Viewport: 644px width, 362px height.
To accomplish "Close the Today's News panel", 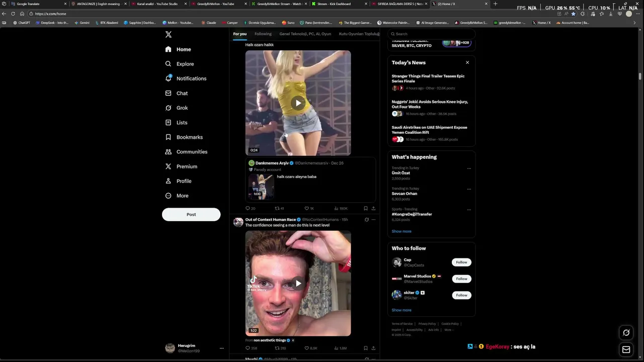I will pyautogui.click(x=467, y=62).
